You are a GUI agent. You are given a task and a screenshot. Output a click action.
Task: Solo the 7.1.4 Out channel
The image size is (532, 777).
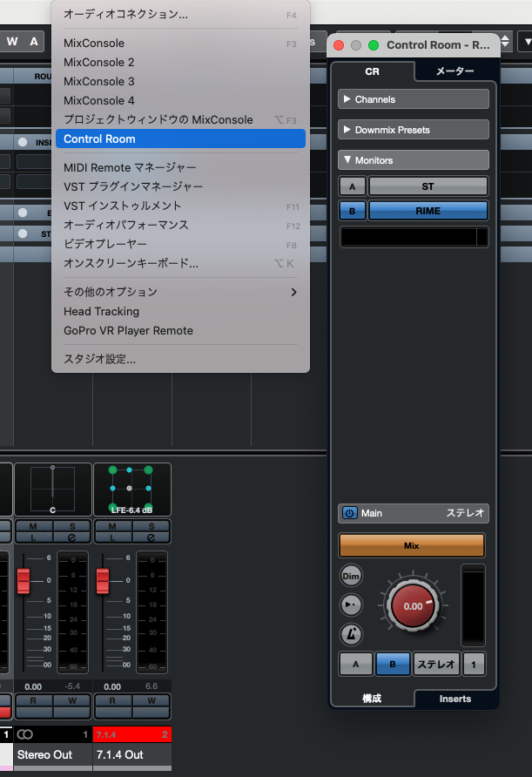(x=151, y=525)
